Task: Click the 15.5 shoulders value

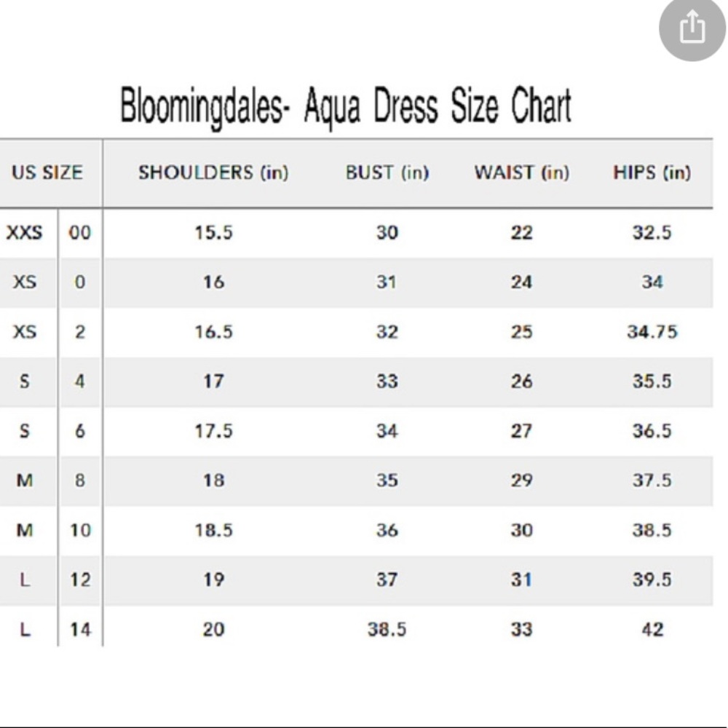Action: point(213,232)
